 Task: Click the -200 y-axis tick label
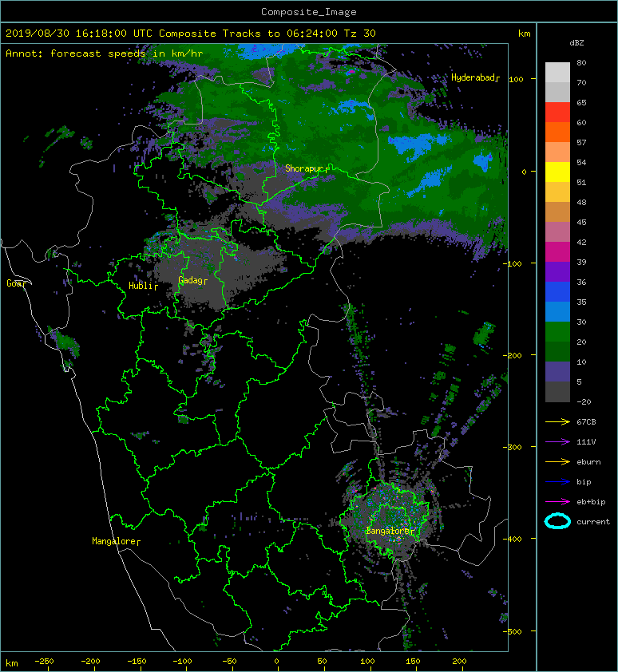click(512, 355)
